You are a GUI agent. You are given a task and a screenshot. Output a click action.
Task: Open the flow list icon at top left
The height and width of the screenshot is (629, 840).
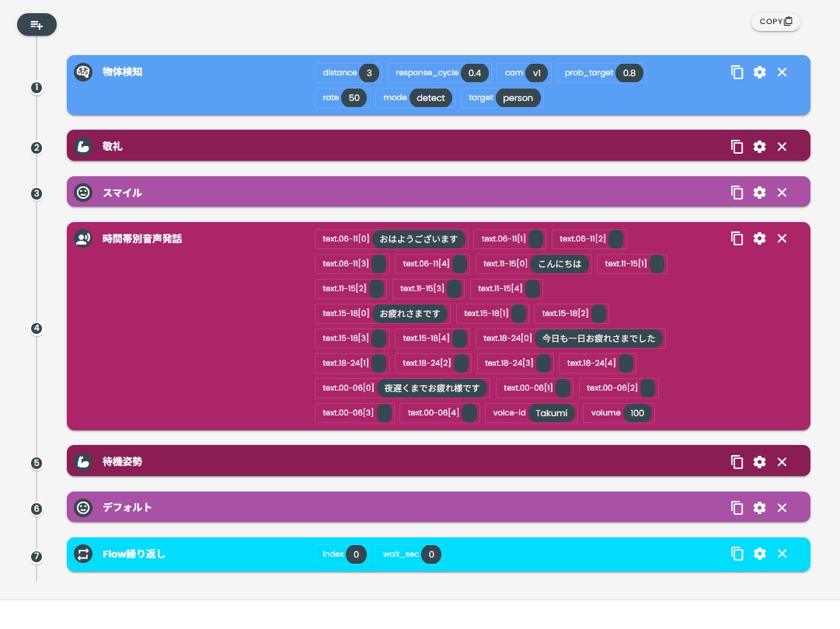[37, 24]
